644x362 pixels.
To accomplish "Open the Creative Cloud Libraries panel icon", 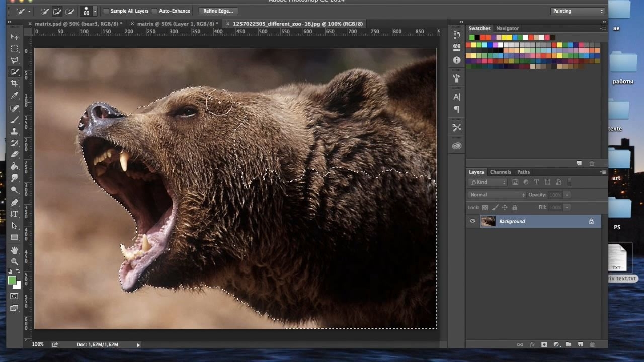I will [457, 146].
